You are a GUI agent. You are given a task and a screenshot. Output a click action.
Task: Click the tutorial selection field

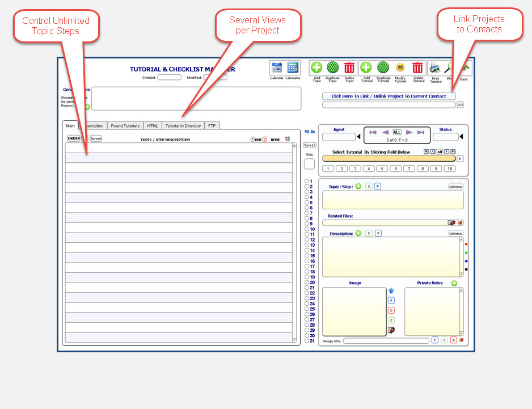[x=389, y=159]
